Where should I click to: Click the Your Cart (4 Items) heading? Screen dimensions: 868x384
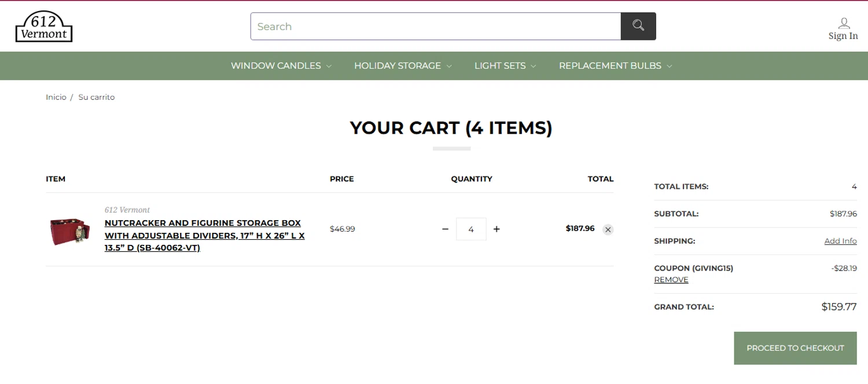[x=451, y=127]
